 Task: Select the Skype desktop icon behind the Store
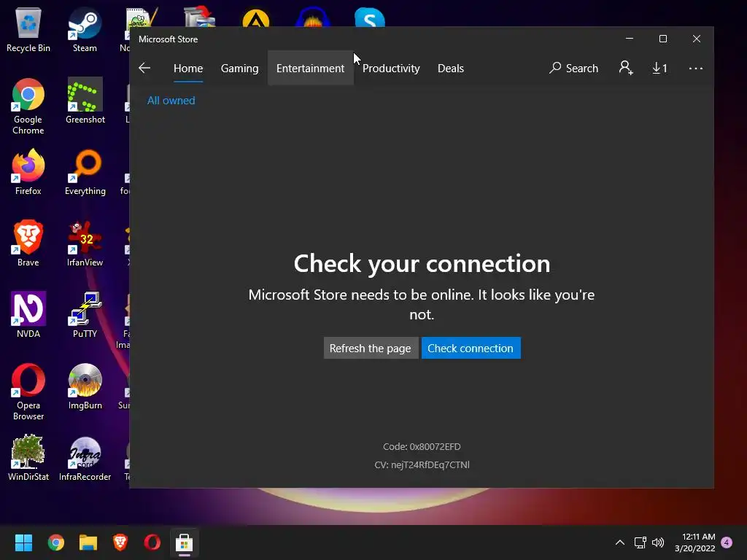click(370, 17)
